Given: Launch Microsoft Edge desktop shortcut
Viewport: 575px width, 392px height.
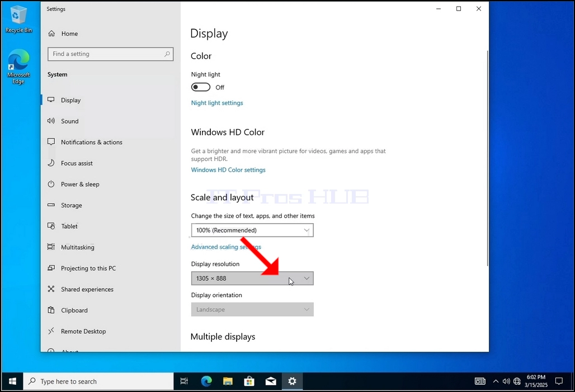Looking at the screenshot, I should coord(18,67).
